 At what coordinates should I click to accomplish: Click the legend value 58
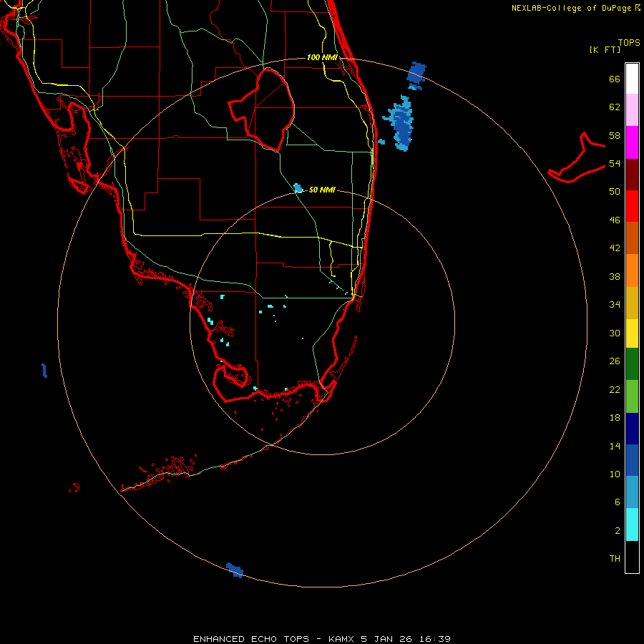[x=615, y=135]
